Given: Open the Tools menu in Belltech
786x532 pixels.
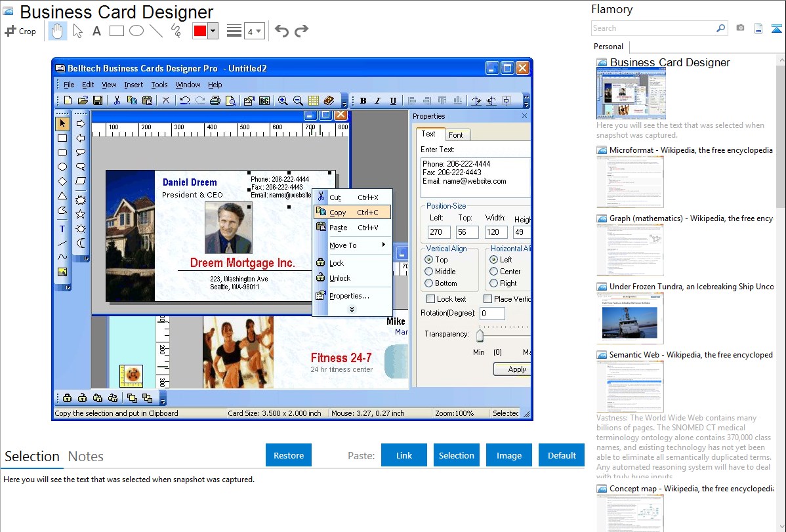Looking at the screenshot, I should coord(159,85).
